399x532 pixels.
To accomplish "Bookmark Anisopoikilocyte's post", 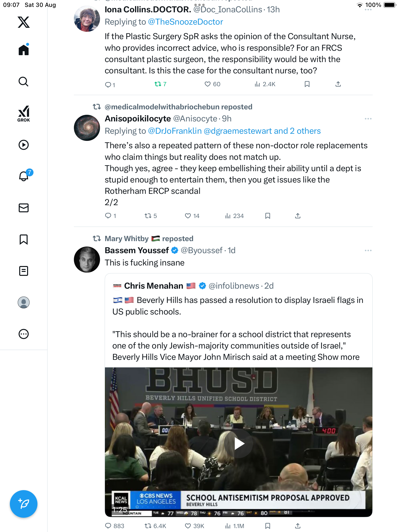I will (268, 216).
